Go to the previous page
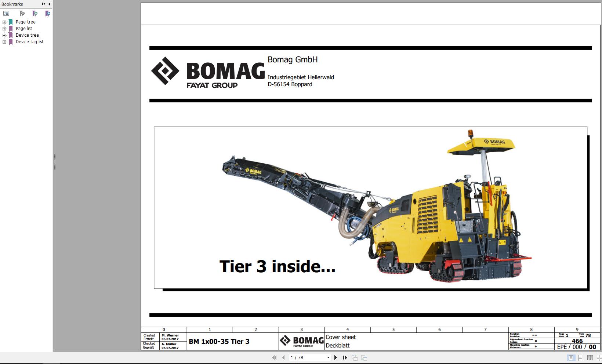 click(x=283, y=357)
